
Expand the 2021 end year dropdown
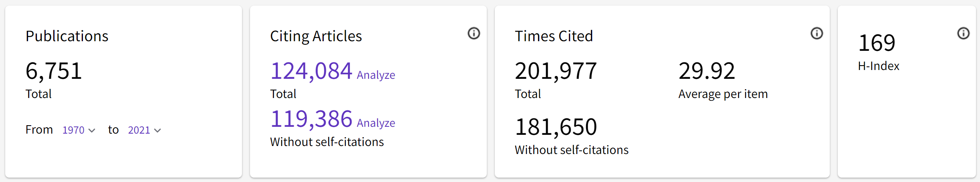click(144, 130)
